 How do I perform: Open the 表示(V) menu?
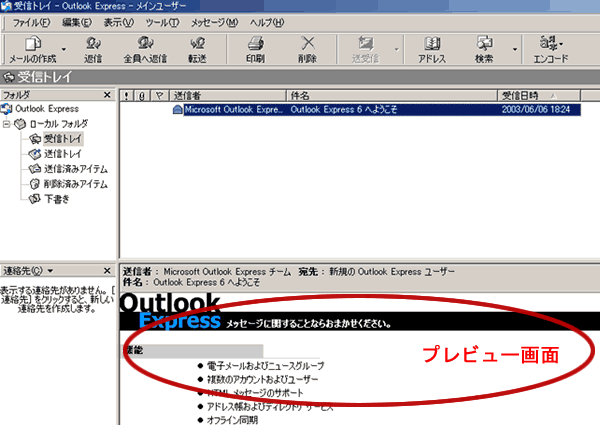point(119,23)
